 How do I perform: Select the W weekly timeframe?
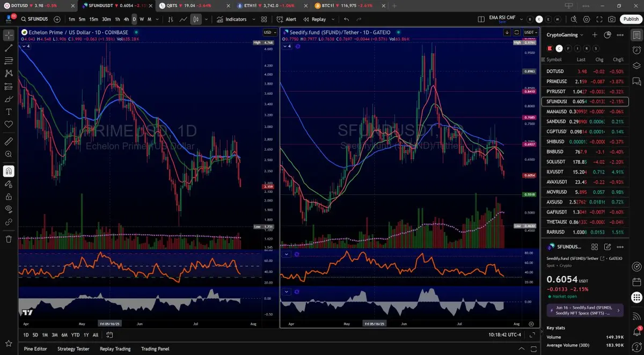142,19
